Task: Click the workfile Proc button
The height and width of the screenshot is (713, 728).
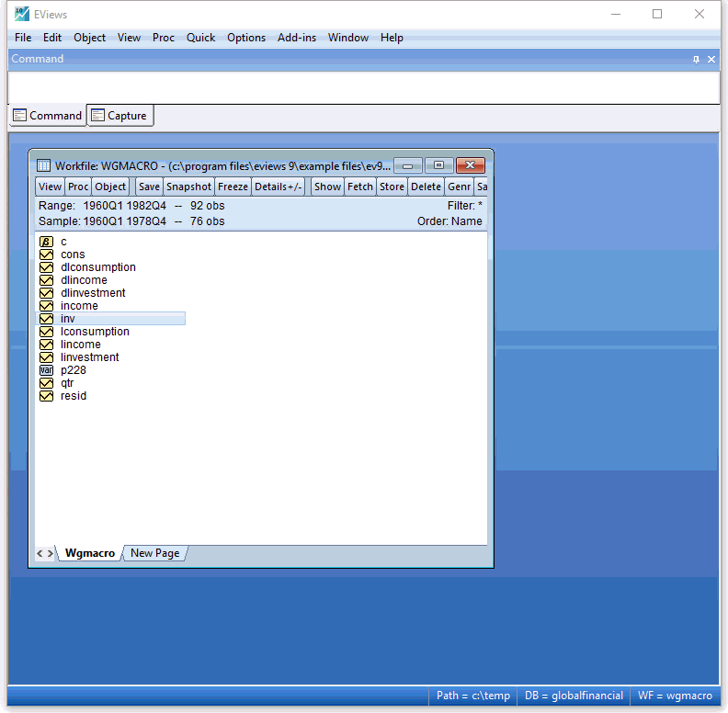Action: tap(78, 187)
